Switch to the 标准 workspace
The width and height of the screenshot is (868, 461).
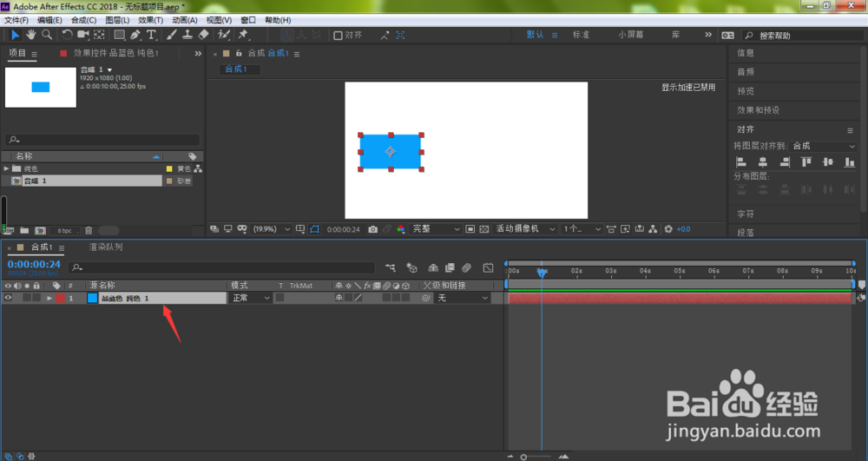click(x=581, y=35)
